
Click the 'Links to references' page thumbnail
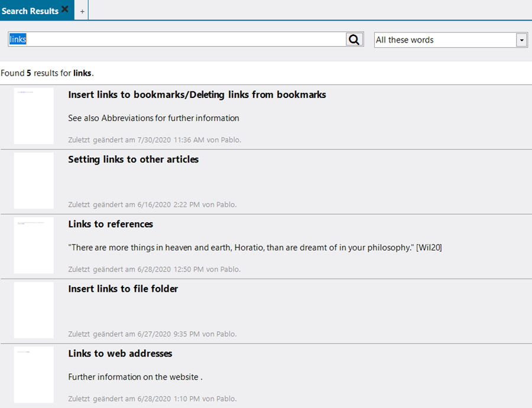point(34,246)
